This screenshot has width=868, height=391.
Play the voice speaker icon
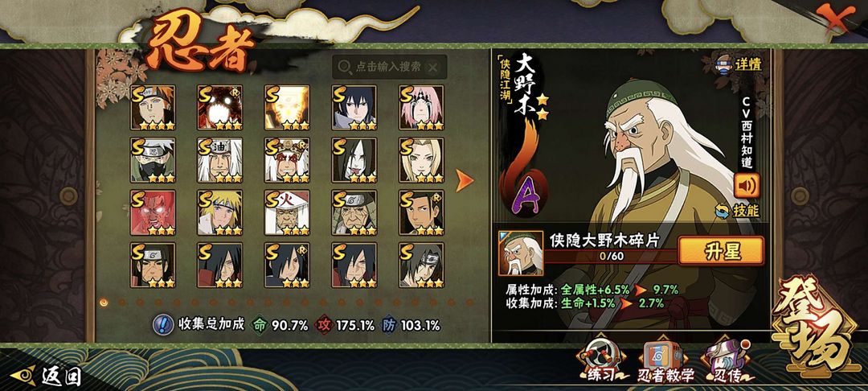pos(746,185)
